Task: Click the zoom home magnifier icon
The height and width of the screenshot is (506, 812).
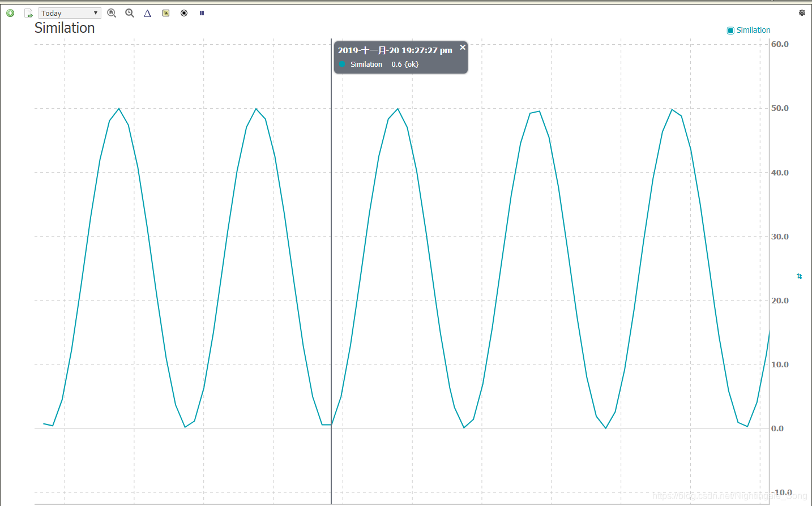Action: tap(112, 13)
